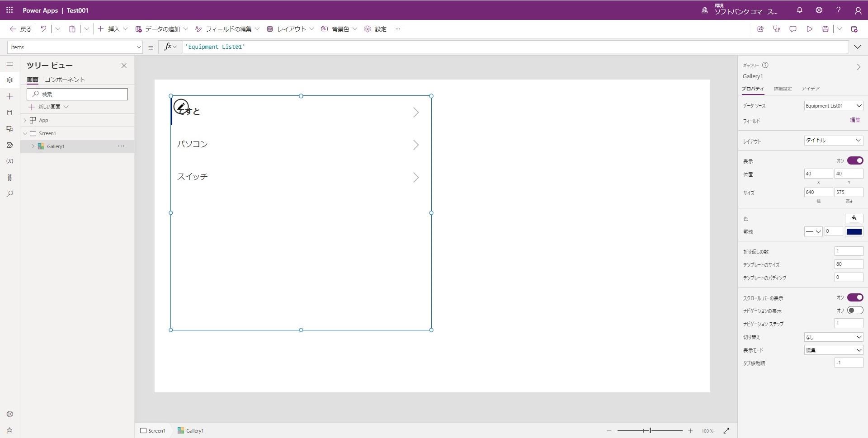Viewport: 868px width, 438px height.
Task: Click the gallery edit pencil icon
Action: pyautogui.click(x=181, y=107)
